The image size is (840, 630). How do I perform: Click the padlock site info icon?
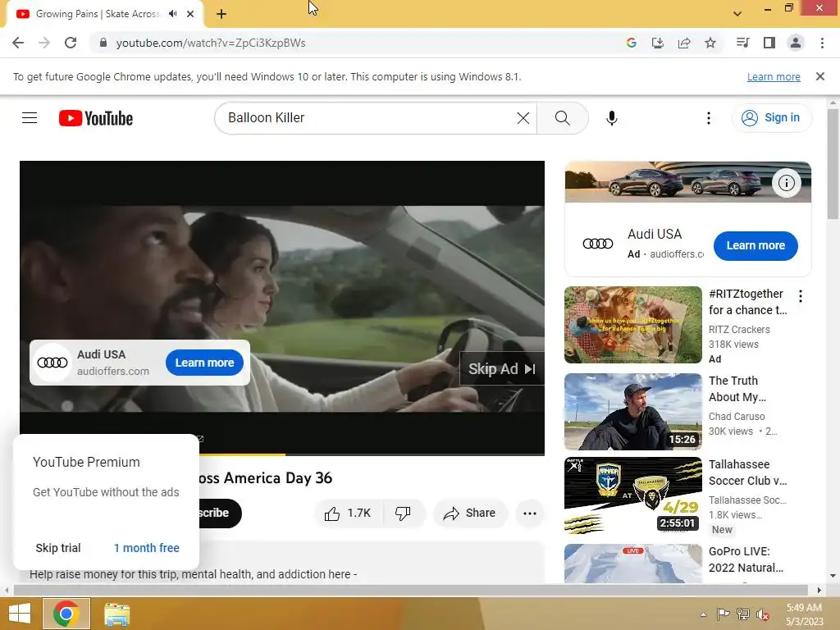[x=103, y=43]
